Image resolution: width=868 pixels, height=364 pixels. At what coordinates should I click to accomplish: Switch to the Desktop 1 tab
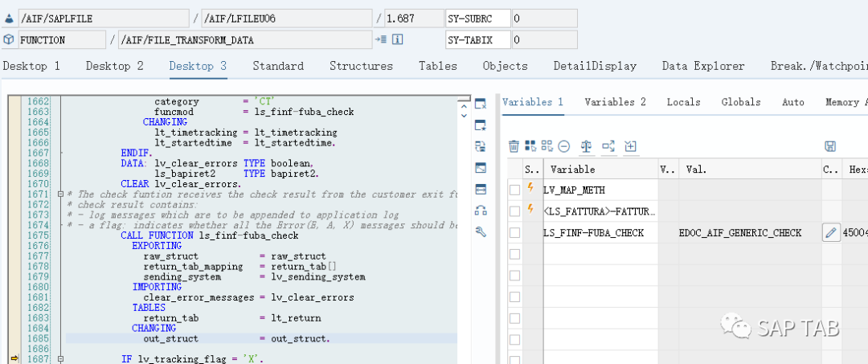[x=31, y=66]
